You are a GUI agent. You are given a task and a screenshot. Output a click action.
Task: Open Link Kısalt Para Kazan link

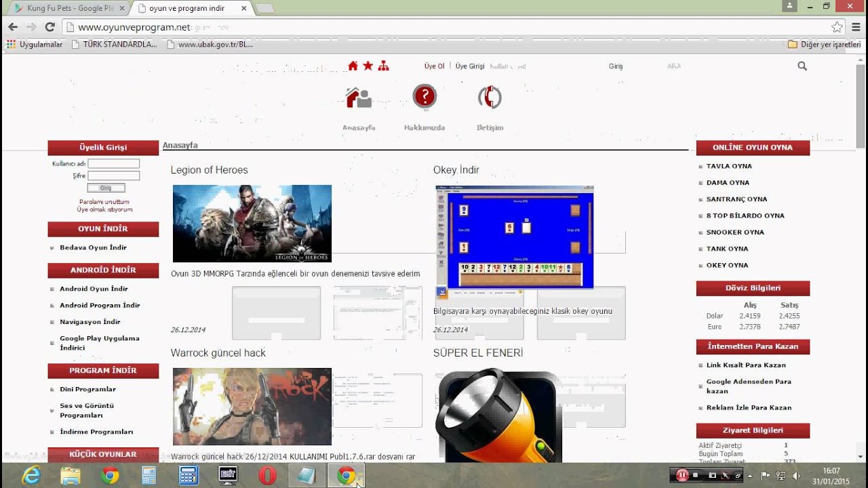[x=746, y=365]
